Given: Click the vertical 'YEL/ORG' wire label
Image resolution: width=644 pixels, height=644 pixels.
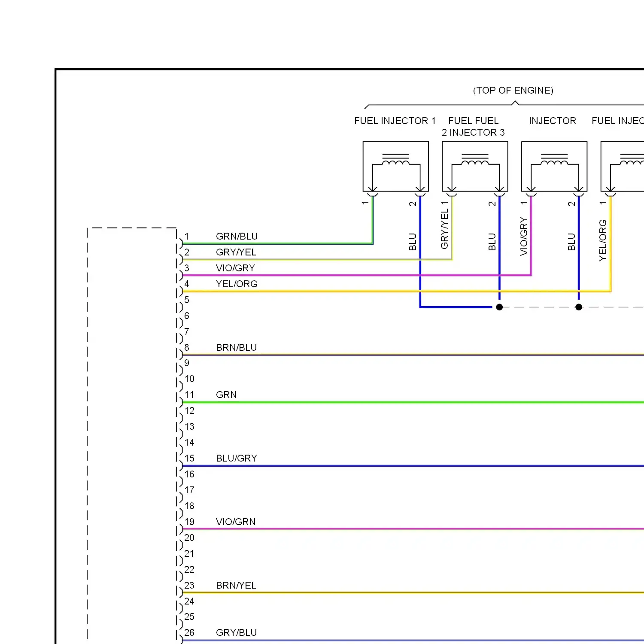Looking at the screenshot, I should 603,240.
